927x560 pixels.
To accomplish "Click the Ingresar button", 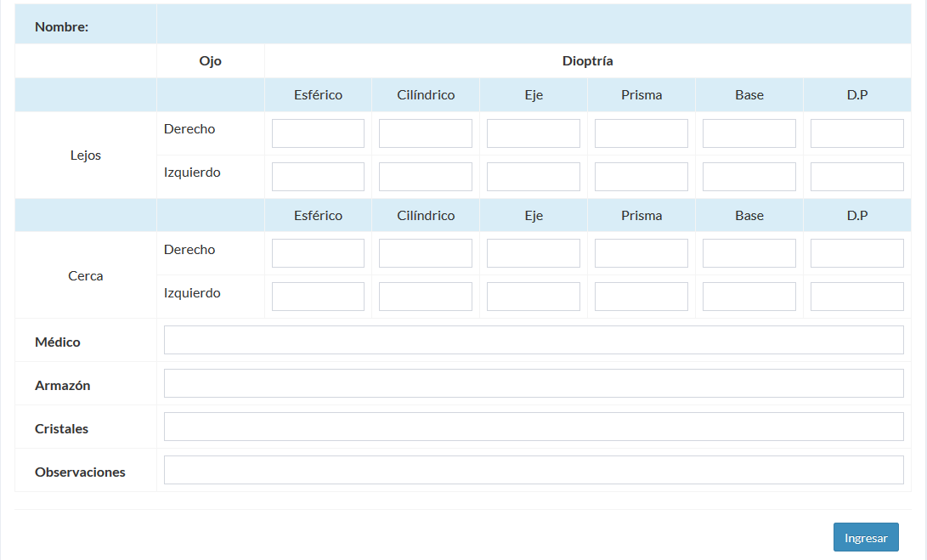I will pos(866,538).
